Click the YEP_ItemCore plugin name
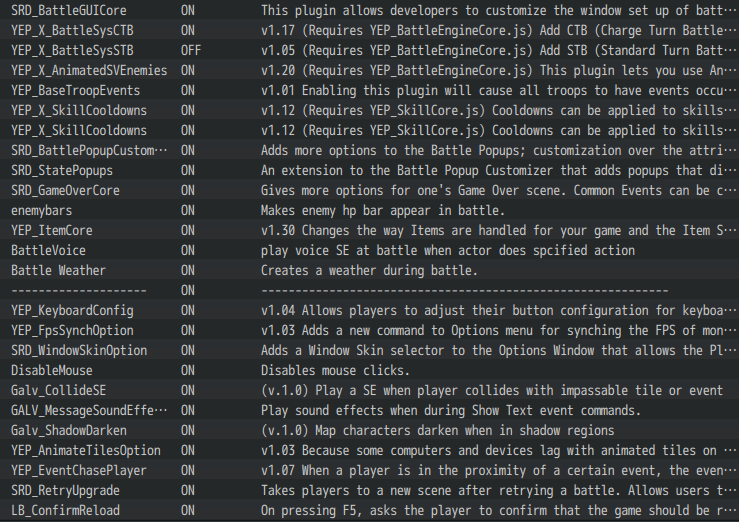This screenshot has height=522, width=739. pos(51,230)
